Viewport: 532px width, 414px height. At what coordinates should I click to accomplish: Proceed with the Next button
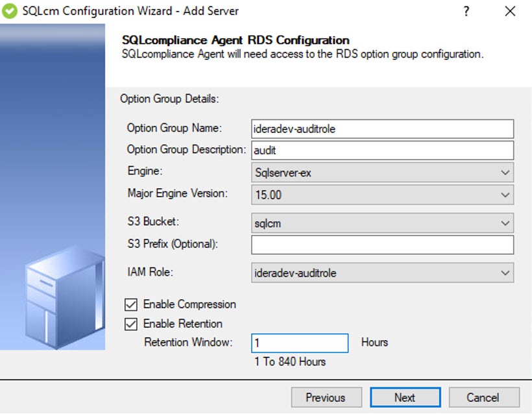pyautogui.click(x=405, y=397)
